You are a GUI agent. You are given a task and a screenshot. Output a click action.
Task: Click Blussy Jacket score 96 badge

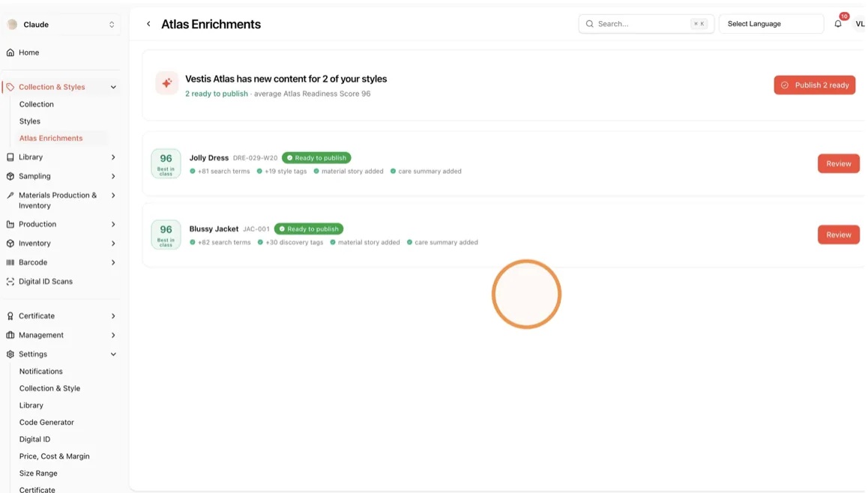(166, 235)
